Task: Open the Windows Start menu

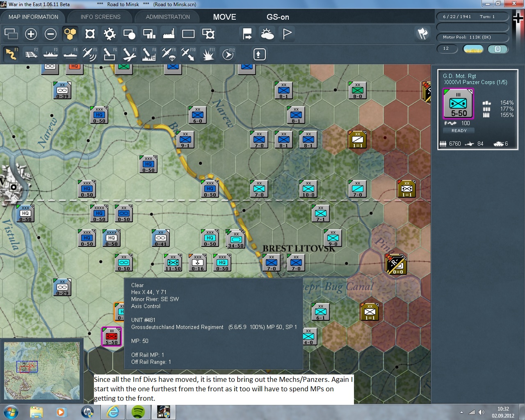Action: 11,412
